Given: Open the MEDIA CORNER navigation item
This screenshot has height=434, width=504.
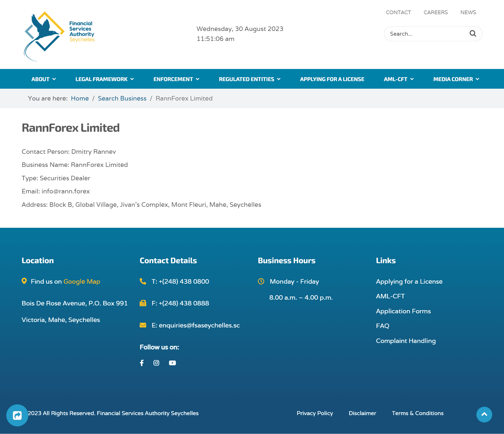Looking at the screenshot, I should click(453, 79).
